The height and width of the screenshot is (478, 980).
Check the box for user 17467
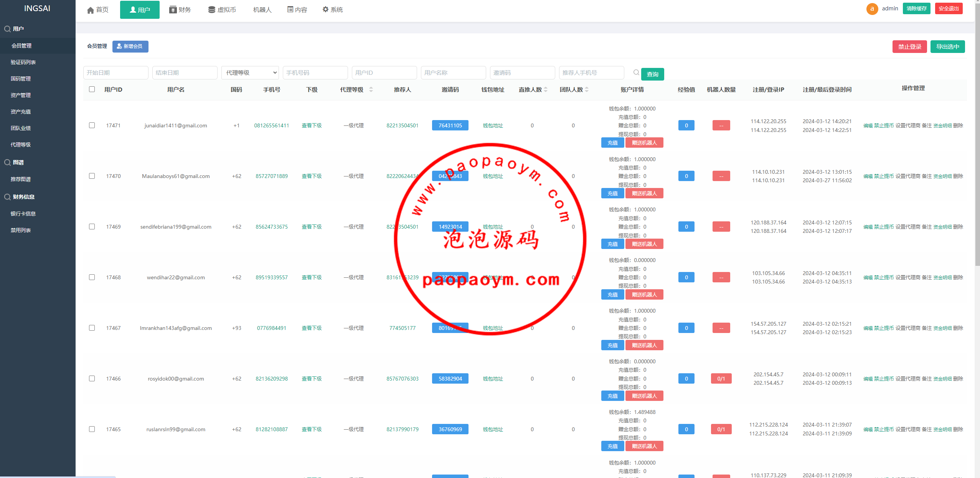click(92, 328)
